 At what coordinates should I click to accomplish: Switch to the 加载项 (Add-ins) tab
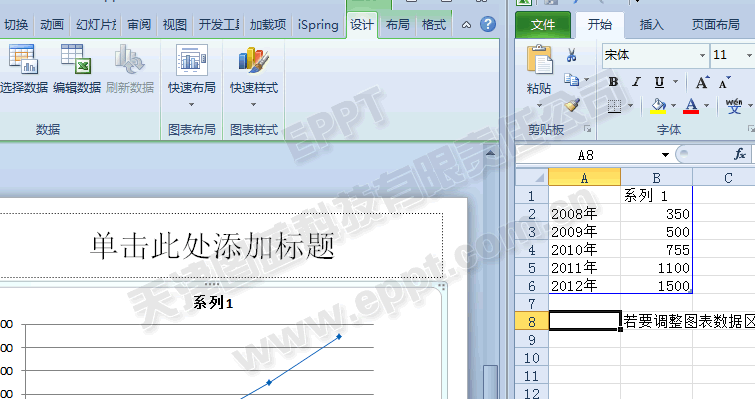[x=268, y=25]
